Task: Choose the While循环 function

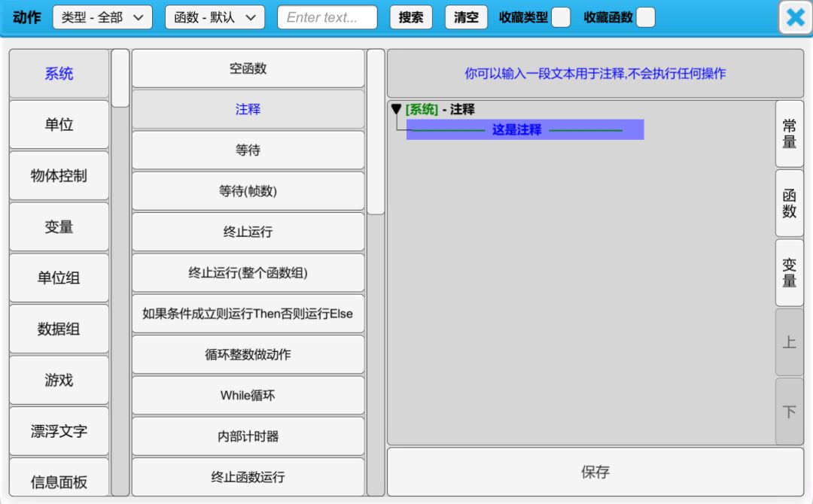Action: [x=248, y=395]
